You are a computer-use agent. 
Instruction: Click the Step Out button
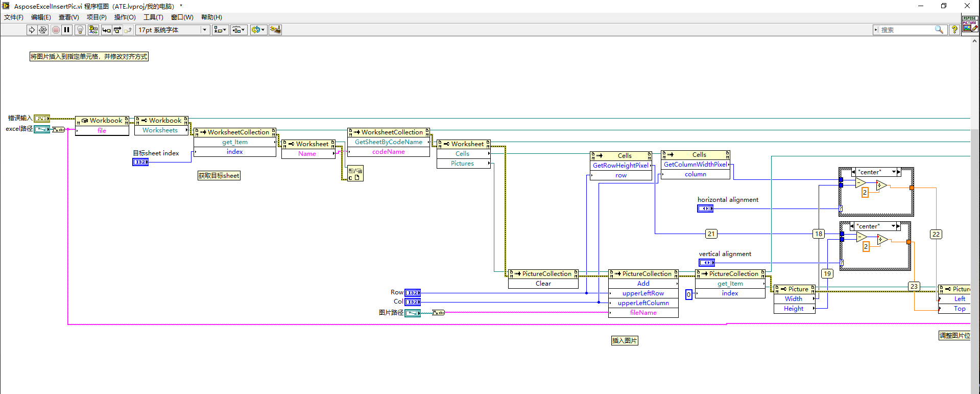coord(128,30)
